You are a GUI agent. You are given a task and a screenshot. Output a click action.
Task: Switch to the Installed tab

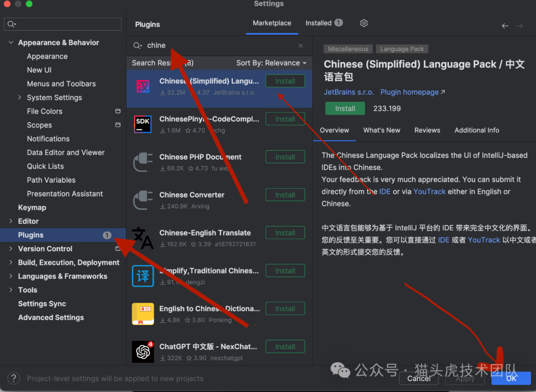324,23
